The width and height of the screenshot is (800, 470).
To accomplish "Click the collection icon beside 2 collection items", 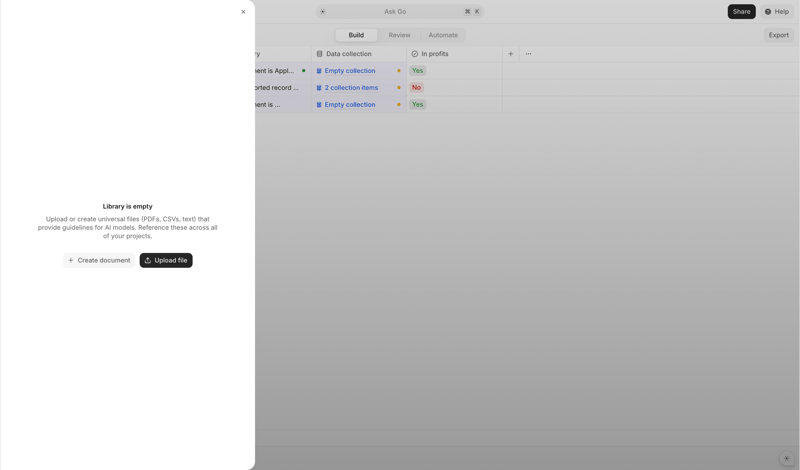I will [x=319, y=88].
